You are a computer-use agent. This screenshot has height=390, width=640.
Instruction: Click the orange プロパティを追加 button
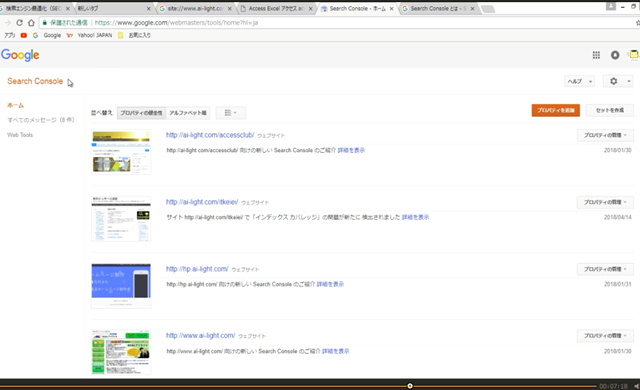(556, 110)
